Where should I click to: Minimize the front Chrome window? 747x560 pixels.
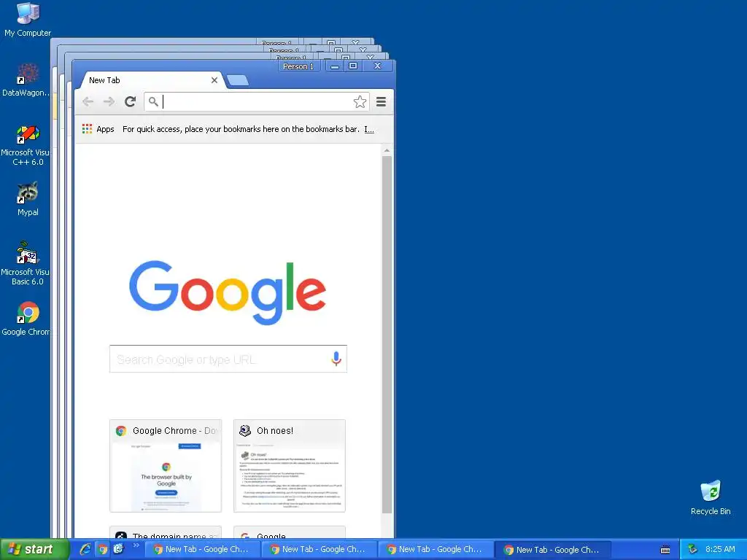coord(335,66)
